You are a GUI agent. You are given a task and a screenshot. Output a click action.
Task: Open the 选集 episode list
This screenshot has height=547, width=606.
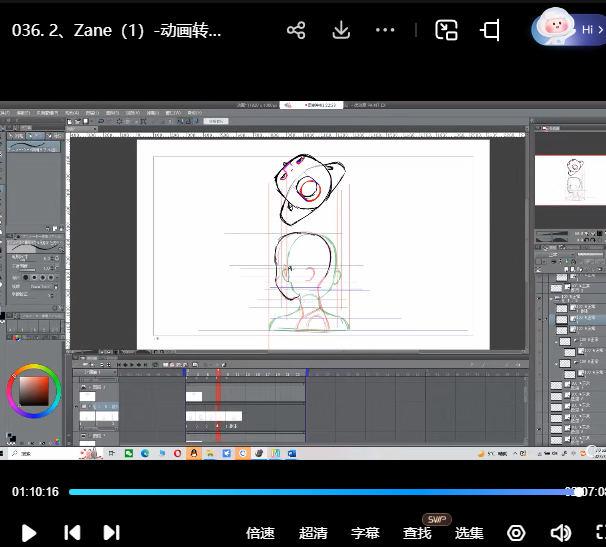click(x=469, y=533)
